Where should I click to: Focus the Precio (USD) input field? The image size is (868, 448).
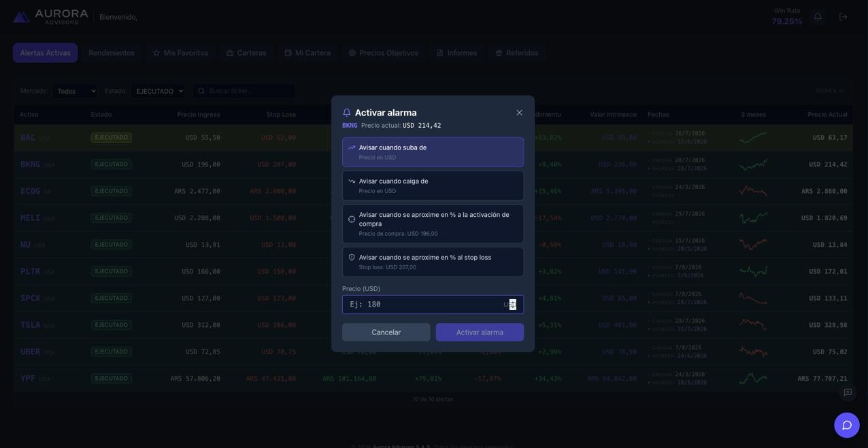(x=433, y=305)
